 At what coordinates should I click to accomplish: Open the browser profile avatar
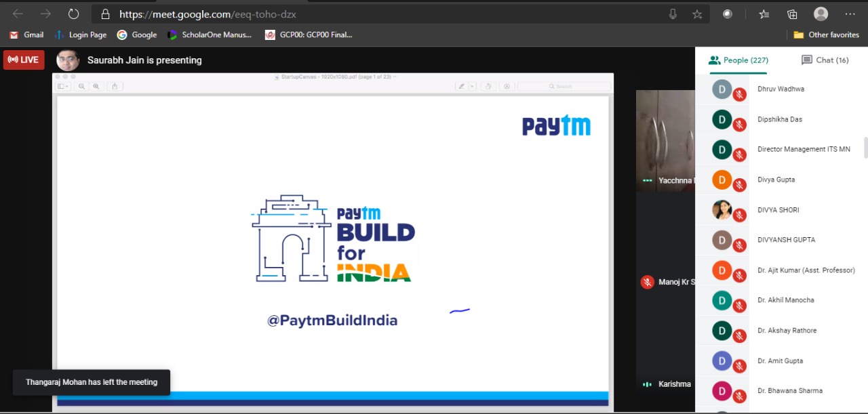click(821, 14)
